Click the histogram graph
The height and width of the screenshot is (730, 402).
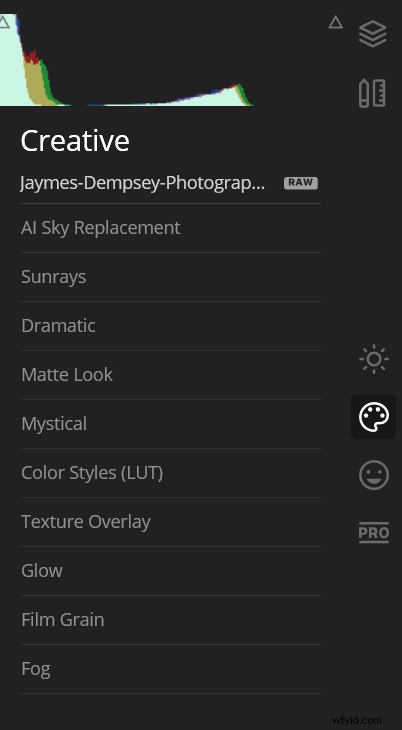tap(127, 60)
